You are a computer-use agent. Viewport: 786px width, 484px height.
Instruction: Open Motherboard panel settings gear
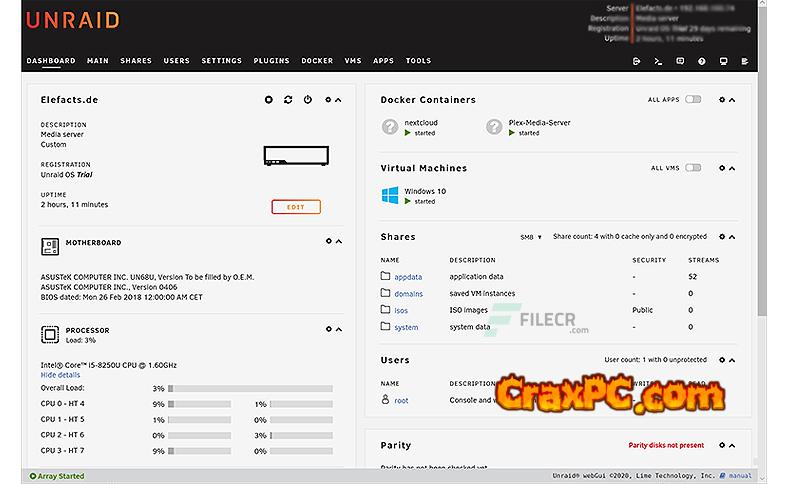pos(328,241)
